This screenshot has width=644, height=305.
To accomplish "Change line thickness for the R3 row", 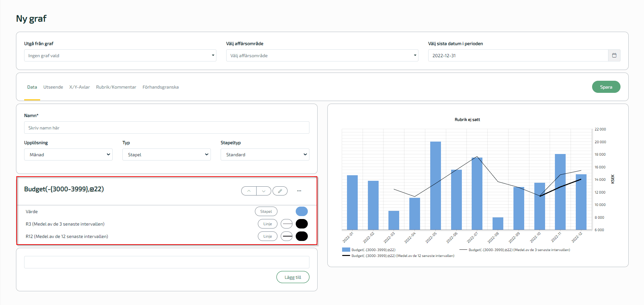I will (x=287, y=224).
